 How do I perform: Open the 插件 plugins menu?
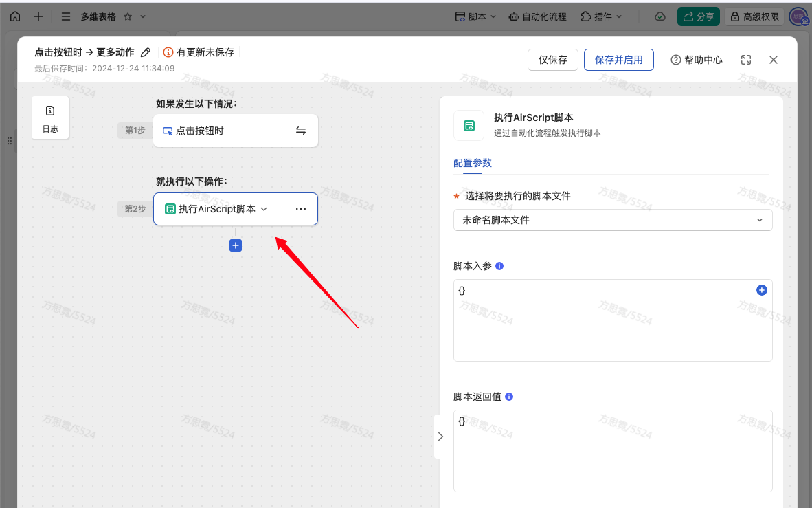pos(601,16)
